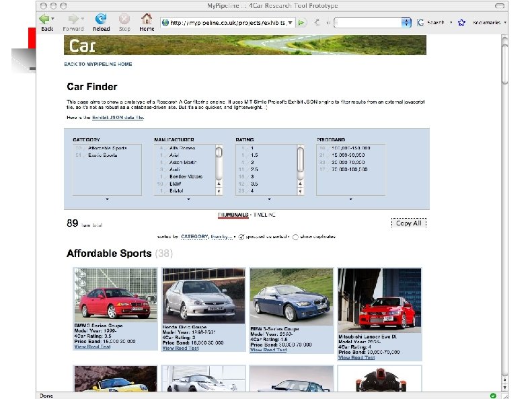532x399 pixels.
Task: Open the Search options dropdown arrow
Action: (x=451, y=23)
